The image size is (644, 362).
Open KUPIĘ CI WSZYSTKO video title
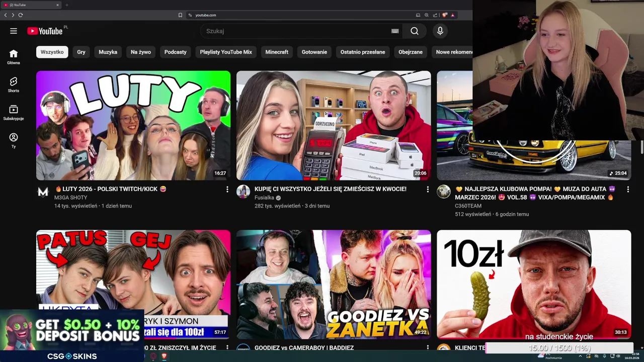[331, 189]
